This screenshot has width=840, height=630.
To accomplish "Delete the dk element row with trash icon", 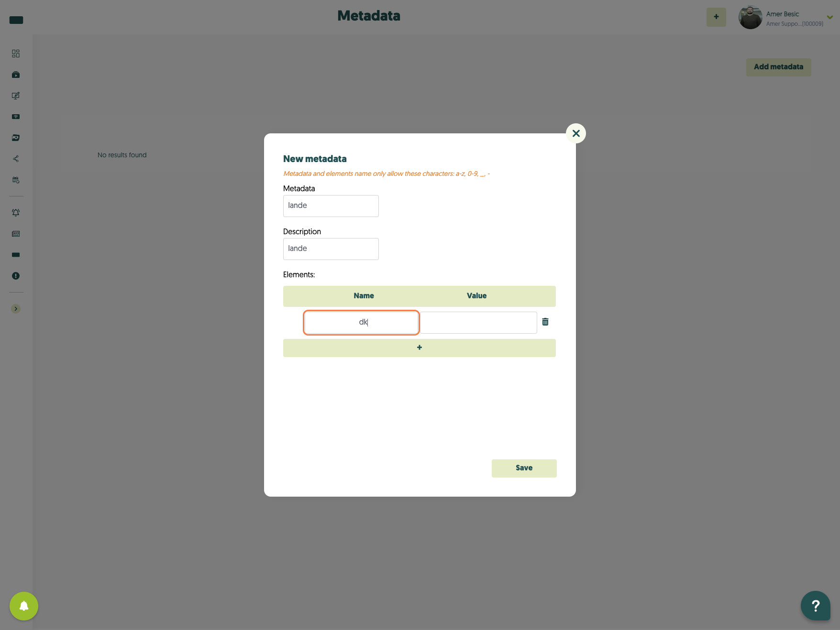I will pos(545,322).
